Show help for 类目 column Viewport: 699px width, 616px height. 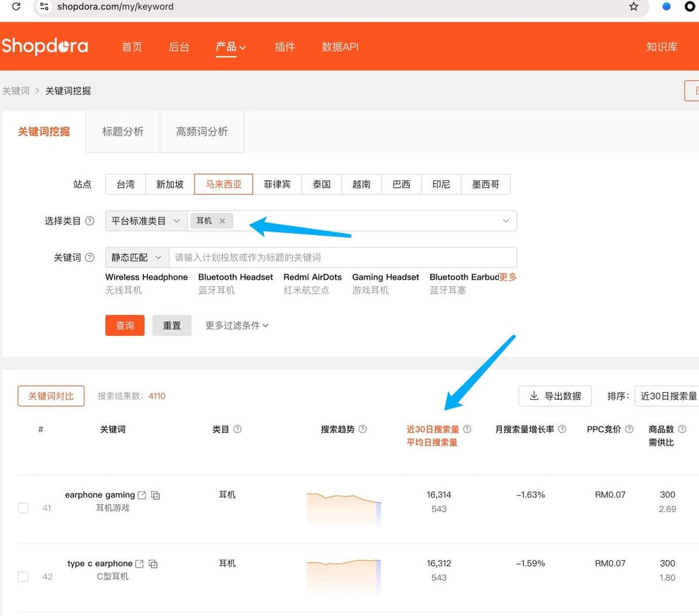(238, 429)
